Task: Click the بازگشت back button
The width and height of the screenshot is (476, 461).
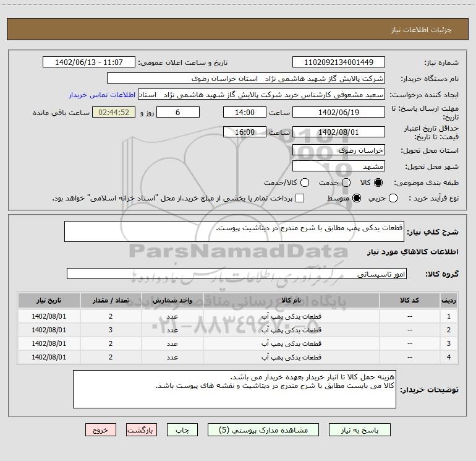Action: tap(142, 430)
